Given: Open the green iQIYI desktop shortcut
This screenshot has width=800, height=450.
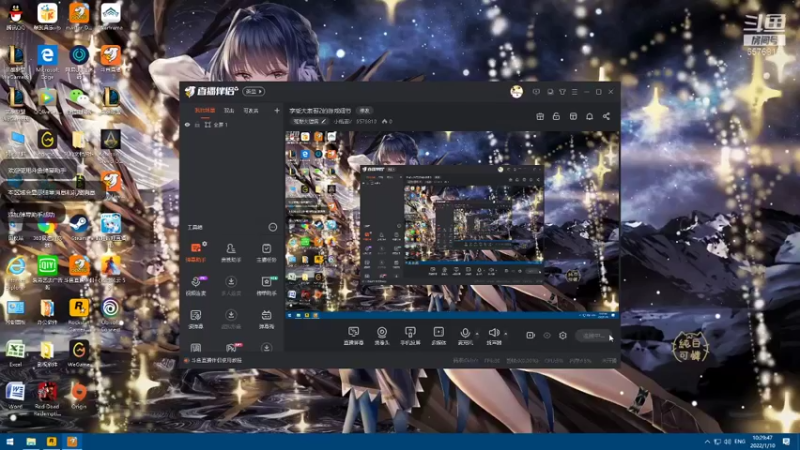Looking at the screenshot, I should pos(47,272).
